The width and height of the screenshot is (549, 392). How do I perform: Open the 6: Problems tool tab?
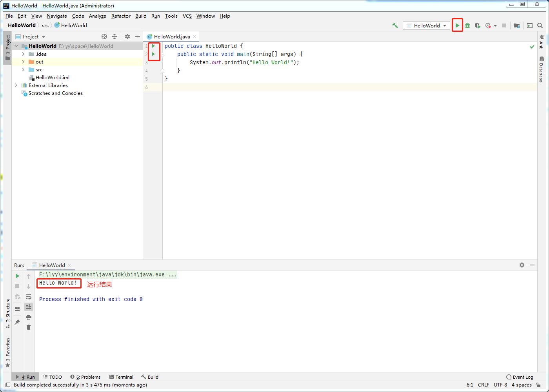pyautogui.click(x=85, y=377)
